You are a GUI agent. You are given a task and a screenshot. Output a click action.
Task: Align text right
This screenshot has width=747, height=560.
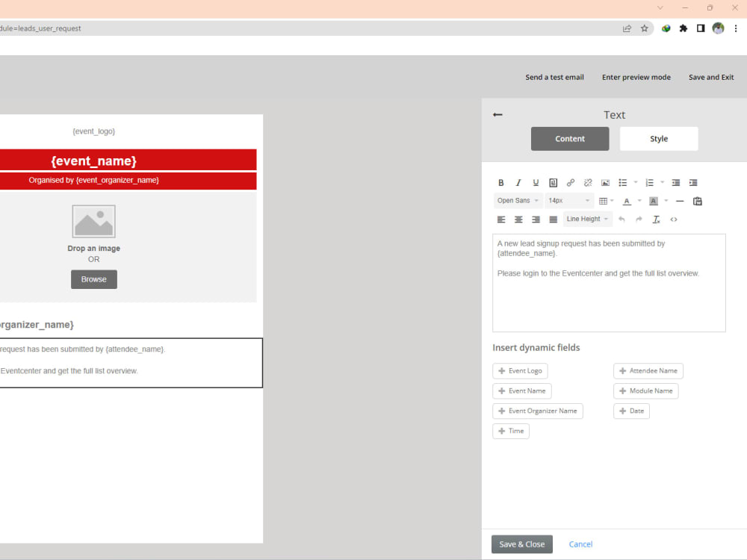point(536,220)
